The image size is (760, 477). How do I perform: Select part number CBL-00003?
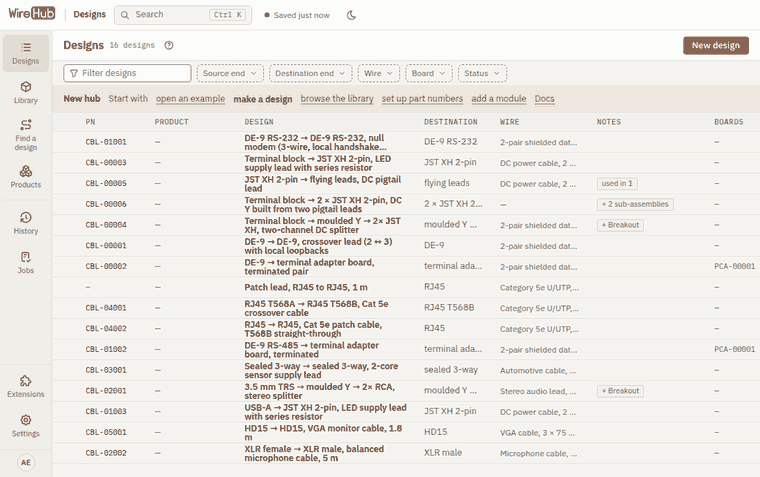click(x=106, y=163)
